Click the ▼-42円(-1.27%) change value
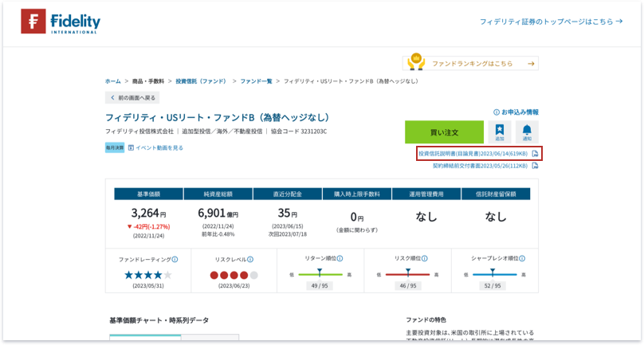 click(148, 227)
